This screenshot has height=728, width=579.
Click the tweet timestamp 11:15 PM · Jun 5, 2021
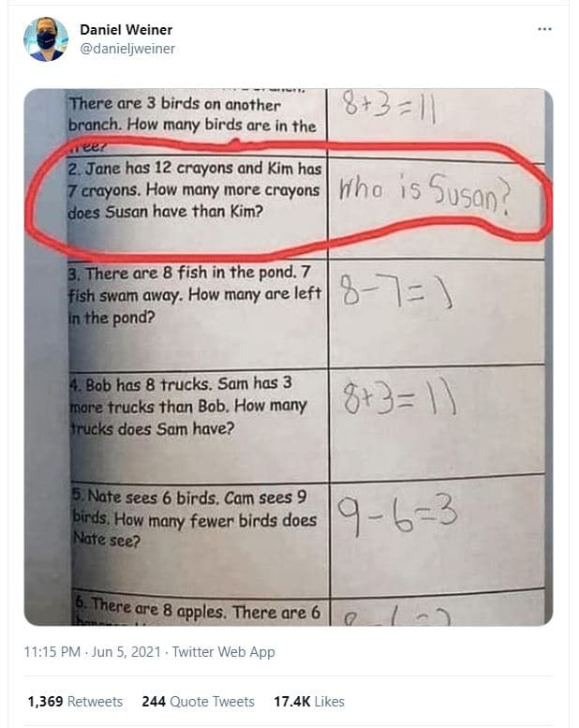pyautogui.click(x=90, y=651)
